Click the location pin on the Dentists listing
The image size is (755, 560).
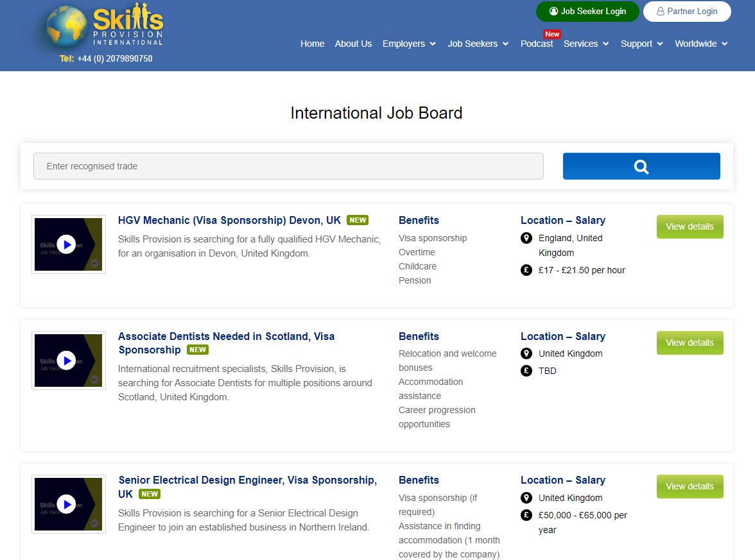(x=526, y=353)
